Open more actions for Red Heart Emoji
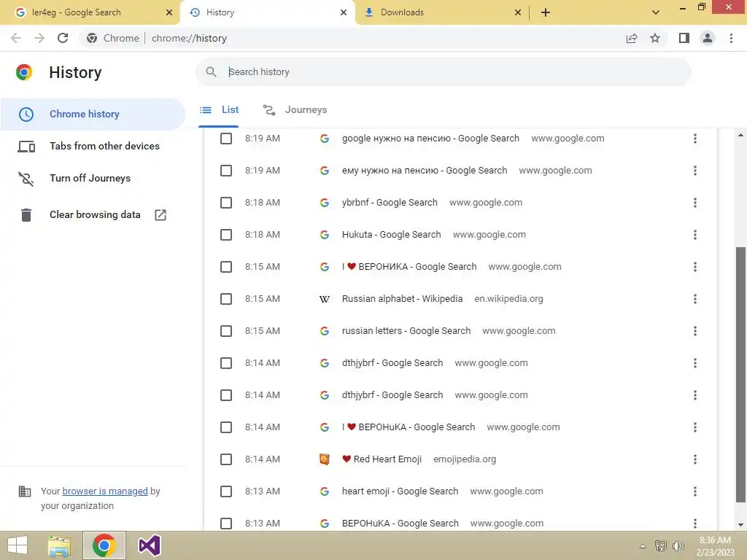The image size is (747, 560). (695, 459)
